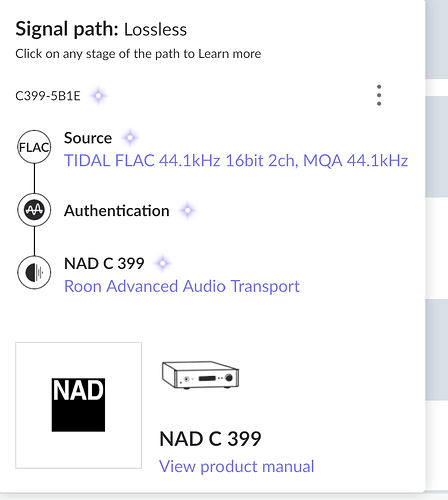The height and width of the screenshot is (500, 448).
Task: Click the purple star beside NAD C 399 stage
Action: 162,263
